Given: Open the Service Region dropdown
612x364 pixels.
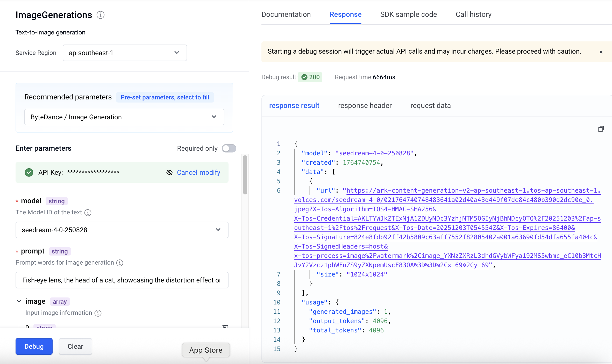Looking at the screenshot, I should (125, 53).
